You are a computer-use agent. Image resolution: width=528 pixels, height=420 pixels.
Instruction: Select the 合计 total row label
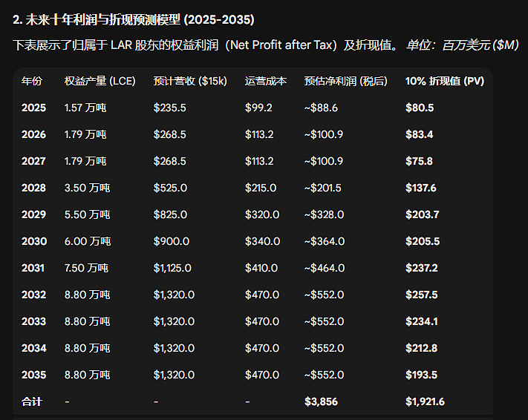coord(32,401)
